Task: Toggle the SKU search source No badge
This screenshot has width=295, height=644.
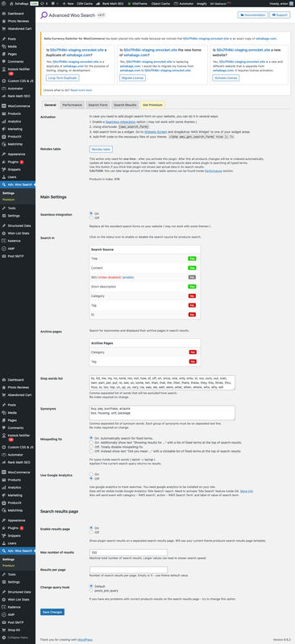Action: point(192,277)
